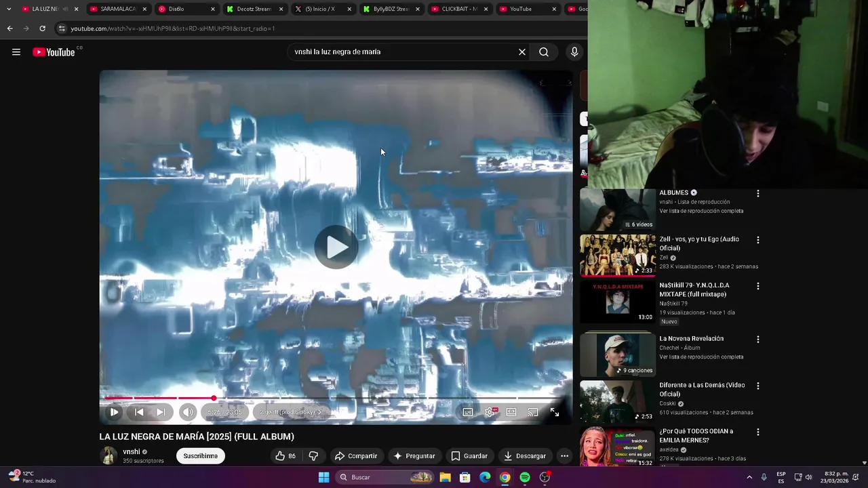Open File Explorer from taskbar

coord(445,477)
